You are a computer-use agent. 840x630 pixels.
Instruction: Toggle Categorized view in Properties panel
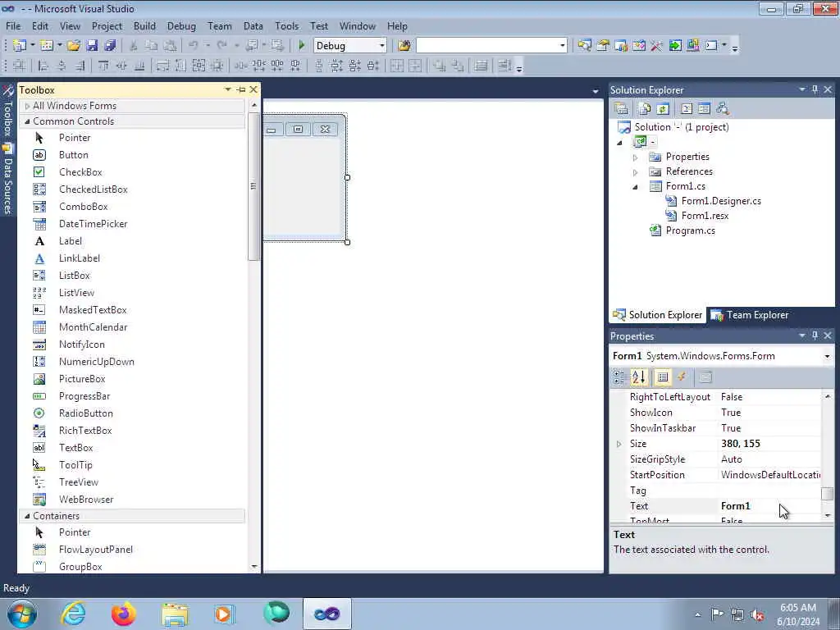[x=619, y=377]
